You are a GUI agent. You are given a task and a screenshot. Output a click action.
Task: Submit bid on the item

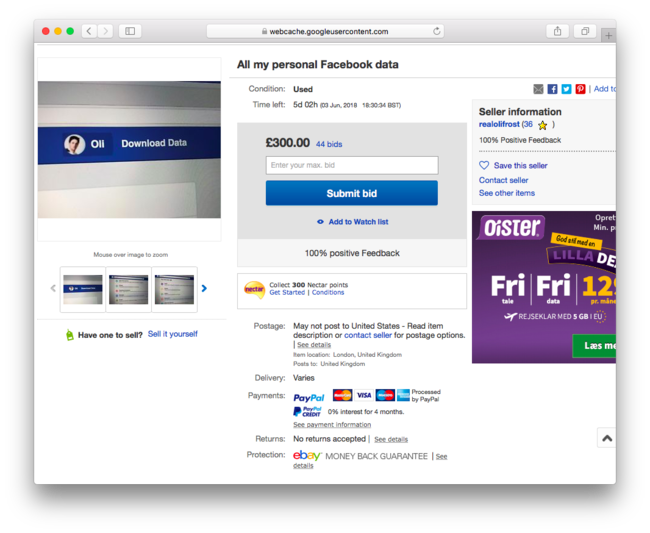coord(351,193)
